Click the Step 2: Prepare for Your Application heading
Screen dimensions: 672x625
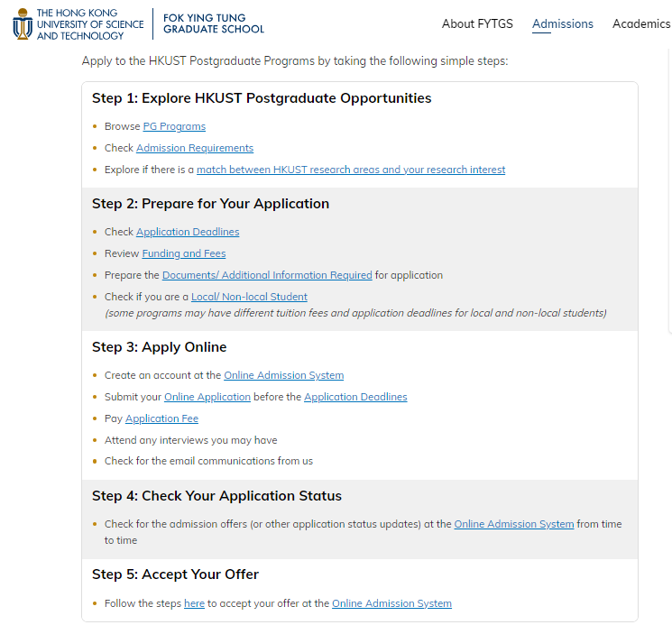click(210, 204)
